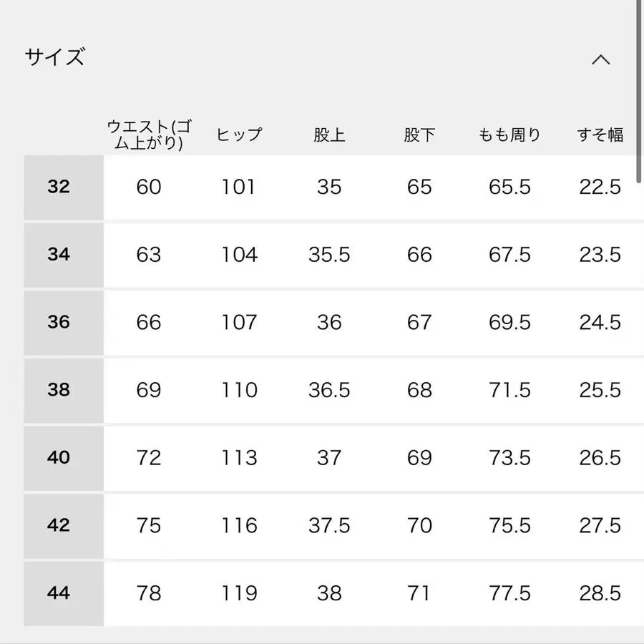Select size 44 row header
Image resolution: width=644 pixels, height=644 pixels.
(59, 593)
